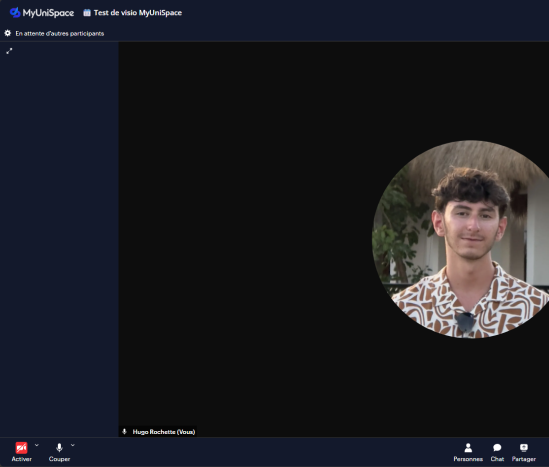
Task: Click microphone icon beside Hugo Rochette
Action: (x=124, y=432)
